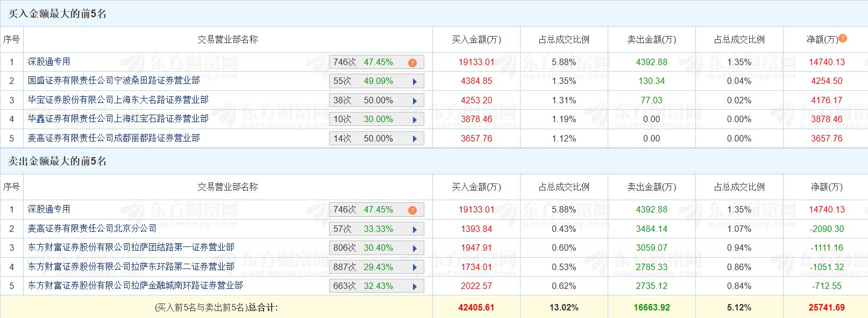Screen dimensions: 868x318
Task: Click orange question icon in first 深股通专用 row
Action: [412, 63]
